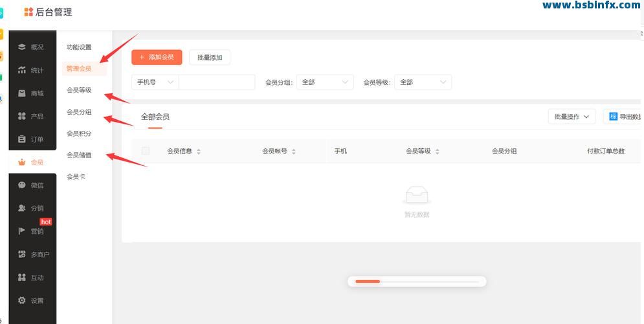Open the 会员分组 filter dropdown
Image resolution: width=644 pixels, height=324 pixels.
[x=325, y=82]
